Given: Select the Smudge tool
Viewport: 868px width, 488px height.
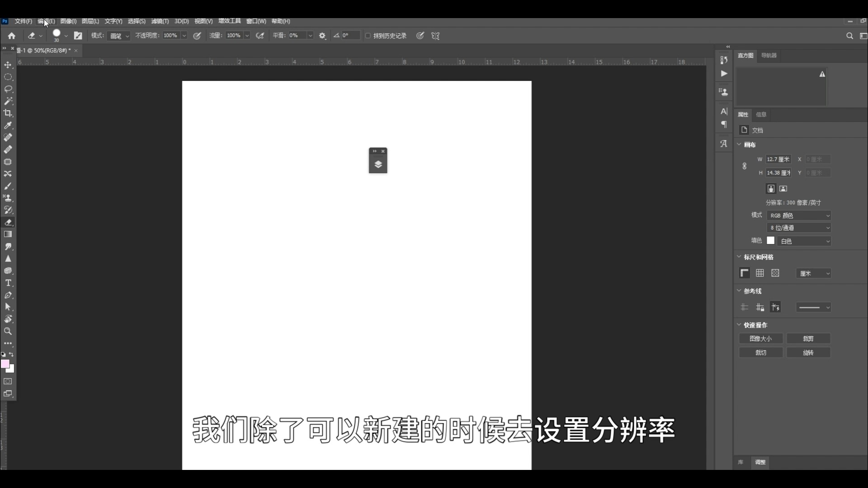Looking at the screenshot, I should point(8,246).
